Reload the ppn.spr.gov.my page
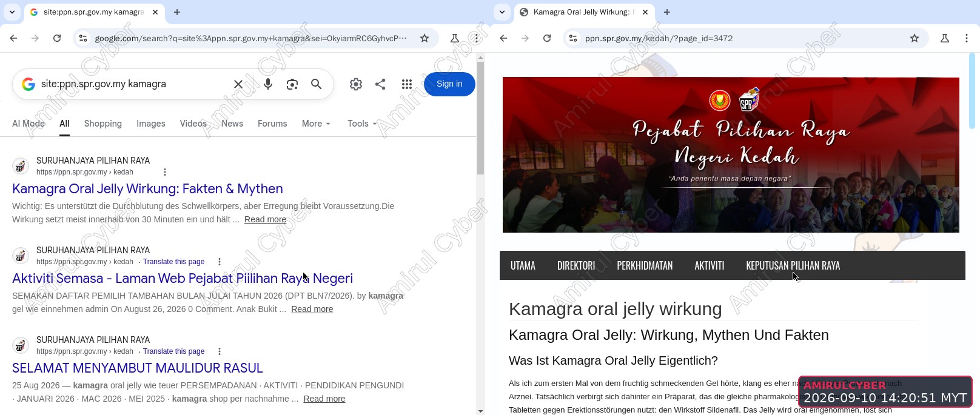 coord(547,38)
